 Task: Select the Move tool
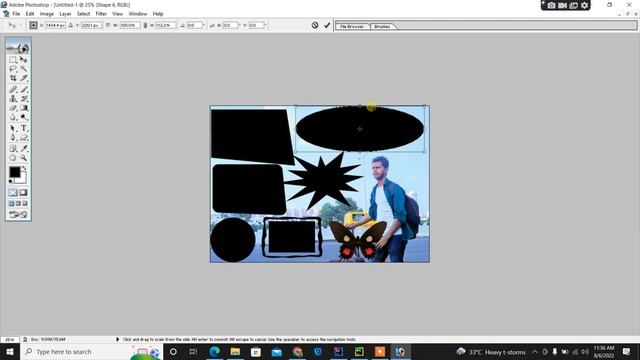(24, 60)
